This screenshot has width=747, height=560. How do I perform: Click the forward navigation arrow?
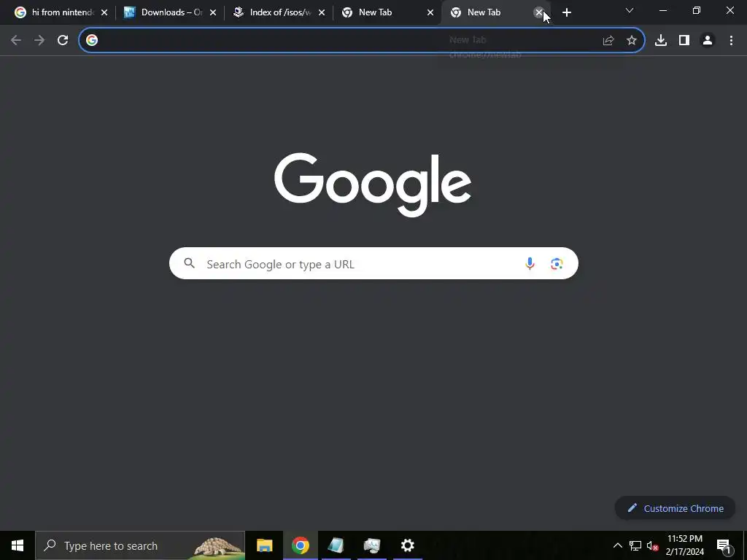(39, 41)
